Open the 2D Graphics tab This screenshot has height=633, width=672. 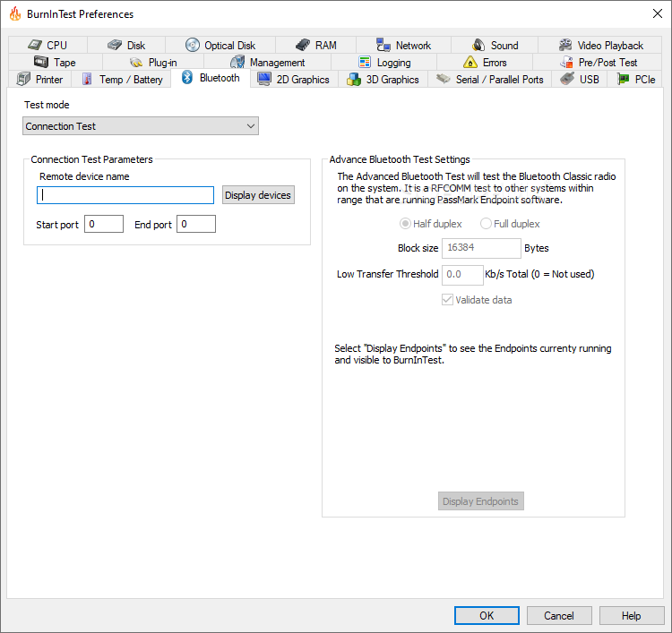[294, 79]
